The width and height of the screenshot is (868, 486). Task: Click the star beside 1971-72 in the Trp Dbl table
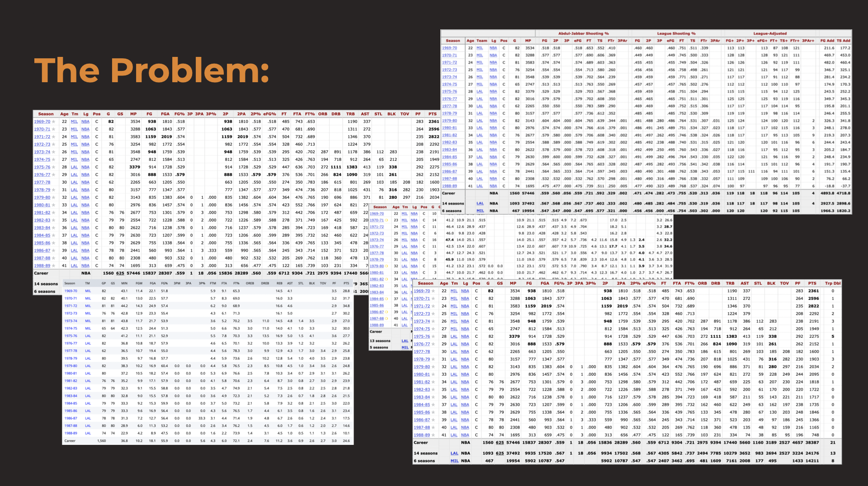tap(433, 306)
